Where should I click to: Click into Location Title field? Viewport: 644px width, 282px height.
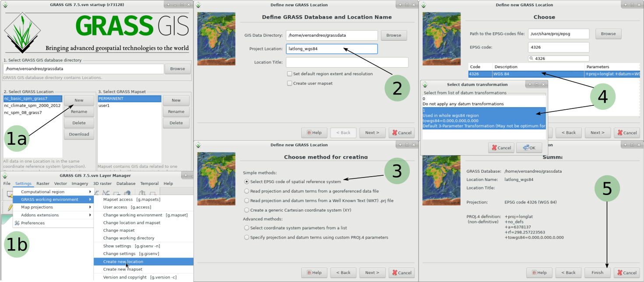(x=347, y=62)
